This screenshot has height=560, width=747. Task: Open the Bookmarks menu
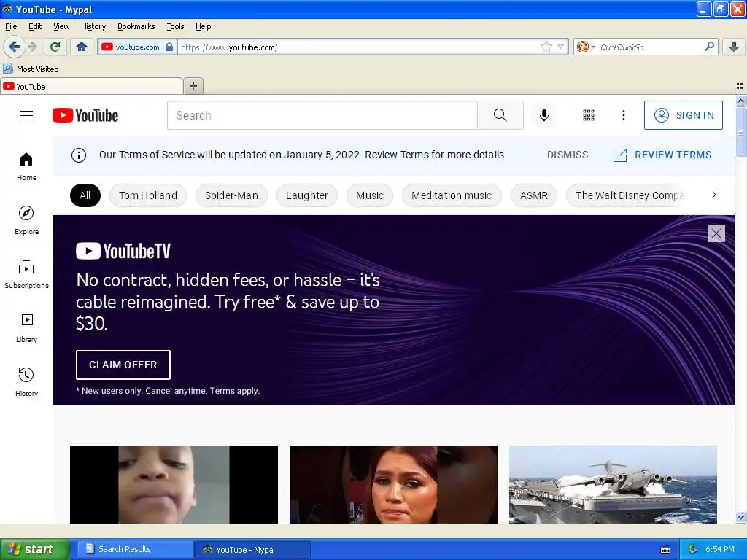click(x=136, y=26)
